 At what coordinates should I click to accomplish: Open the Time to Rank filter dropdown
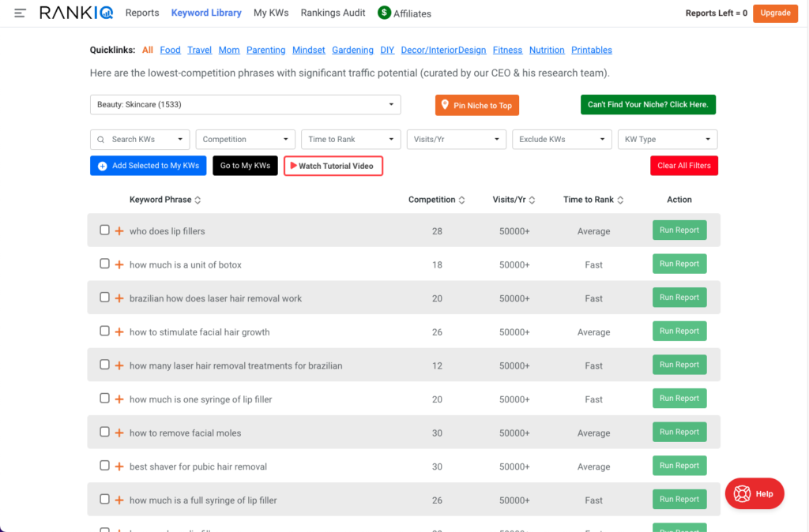coord(351,139)
